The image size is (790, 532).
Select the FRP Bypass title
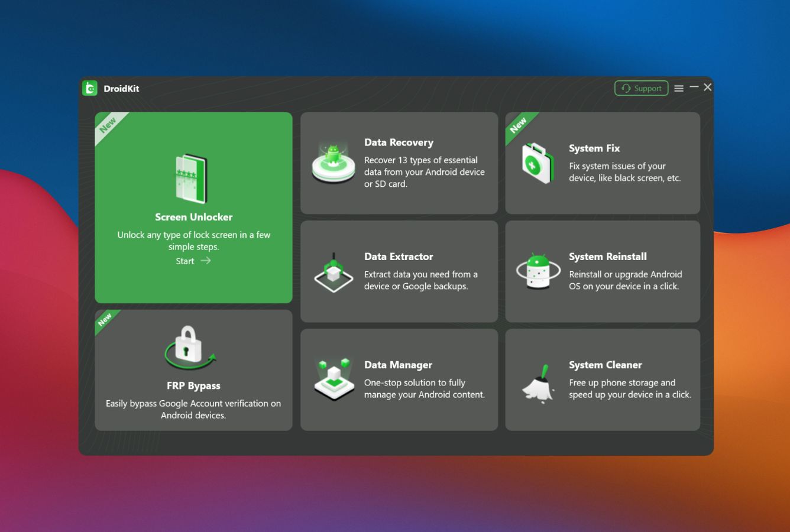[x=193, y=385]
